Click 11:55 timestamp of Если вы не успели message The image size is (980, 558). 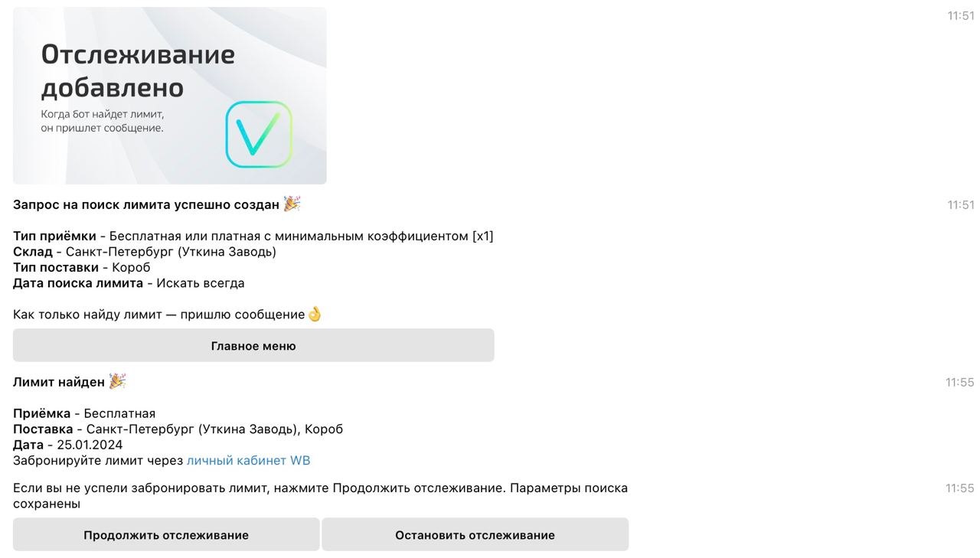tap(959, 488)
